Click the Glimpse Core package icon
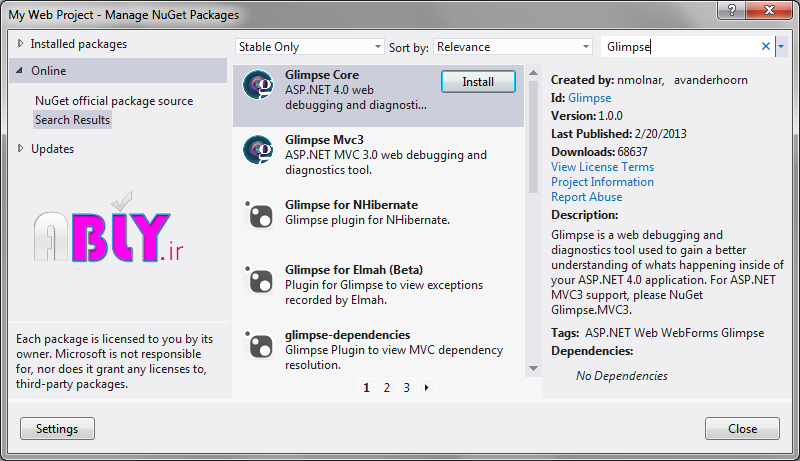This screenshot has height=461, width=800. [x=258, y=85]
